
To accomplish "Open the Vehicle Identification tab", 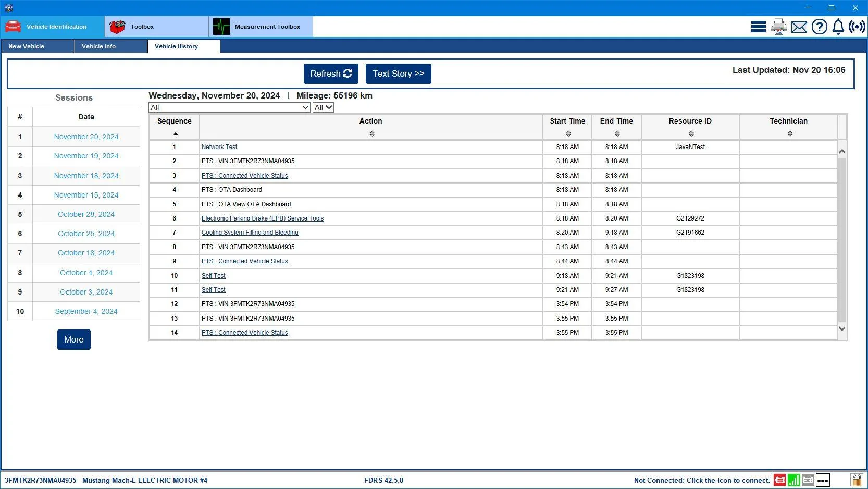I will pos(53,27).
